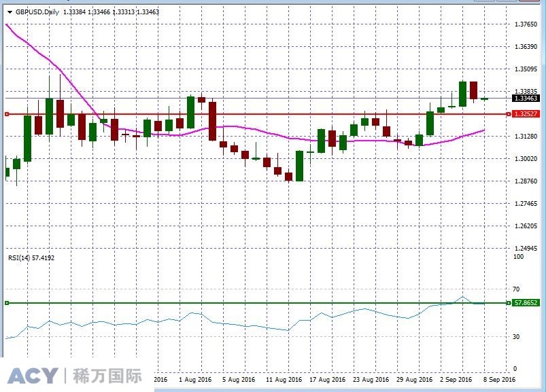The height and width of the screenshot is (392, 546).
Task: Click the 1.36390 price axis value
Action: click(526, 47)
